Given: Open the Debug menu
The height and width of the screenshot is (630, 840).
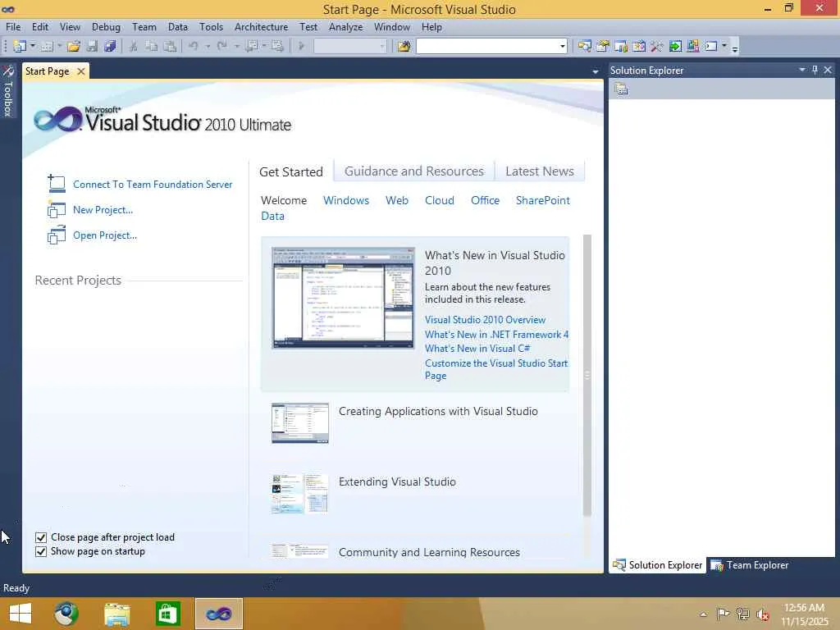Looking at the screenshot, I should [x=106, y=27].
